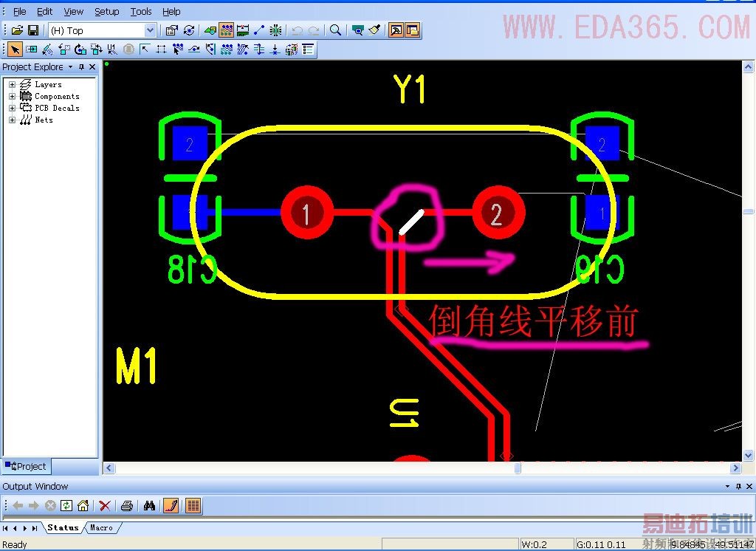Viewport: 756px width, 551px height.
Task: Open the Help menu
Action: (x=171, y=12)
